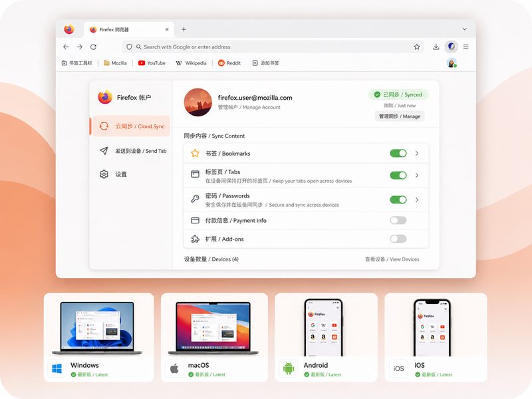Click the 书签工具栏 bookmarks toolbar item
The height and width of the screenshot is (399, 532).
[77, 63]
